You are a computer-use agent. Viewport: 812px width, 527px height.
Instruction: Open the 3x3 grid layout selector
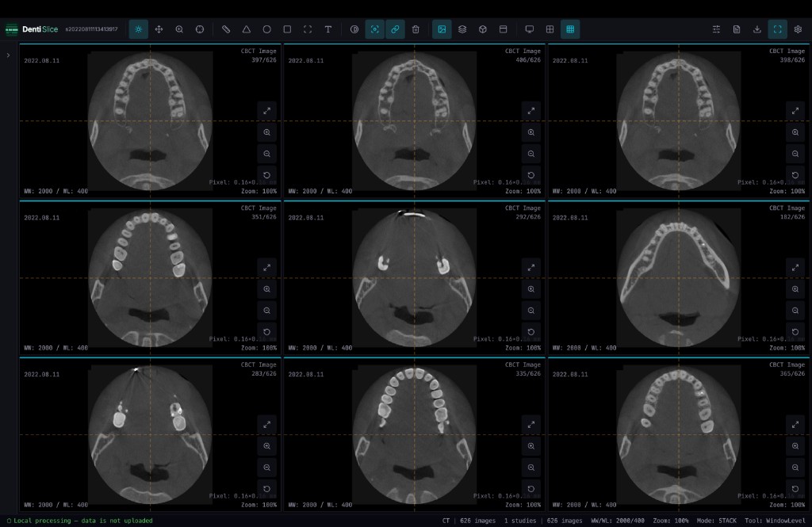click(x=570, y=29)
